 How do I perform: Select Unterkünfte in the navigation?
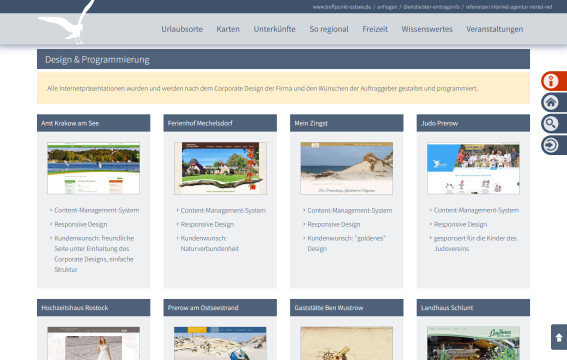pos(274,29)
